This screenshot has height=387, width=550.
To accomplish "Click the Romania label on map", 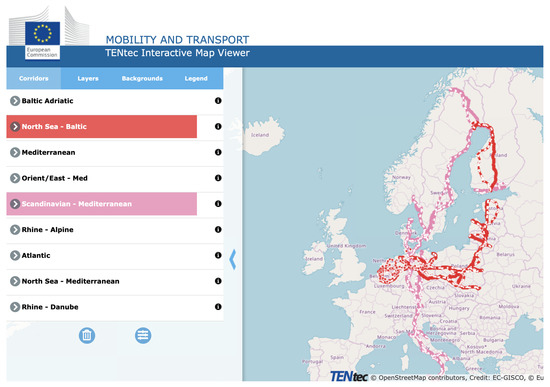I will 490,318.
